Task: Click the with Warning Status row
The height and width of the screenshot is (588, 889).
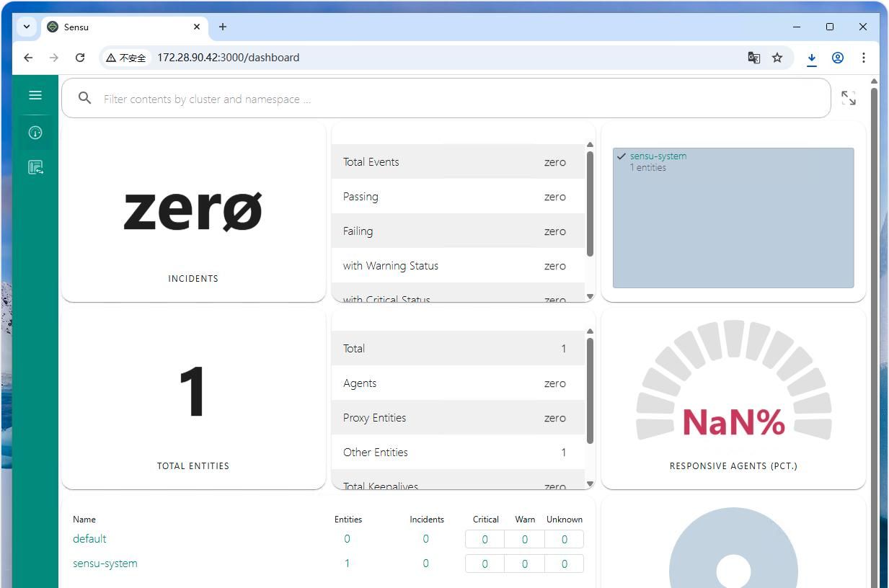Action: [458, 265]
